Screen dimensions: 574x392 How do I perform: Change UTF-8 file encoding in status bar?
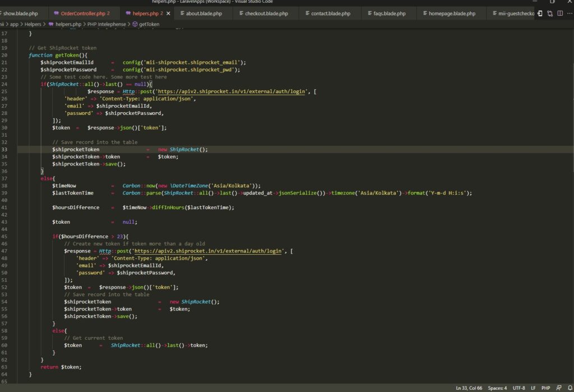click(x=519, y=388)
